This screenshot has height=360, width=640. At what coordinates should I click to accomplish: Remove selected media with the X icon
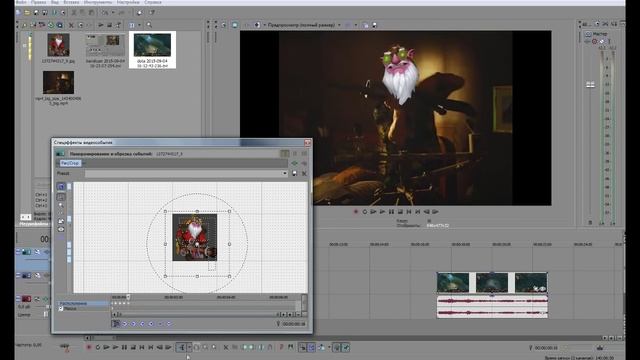pos(71,25)
